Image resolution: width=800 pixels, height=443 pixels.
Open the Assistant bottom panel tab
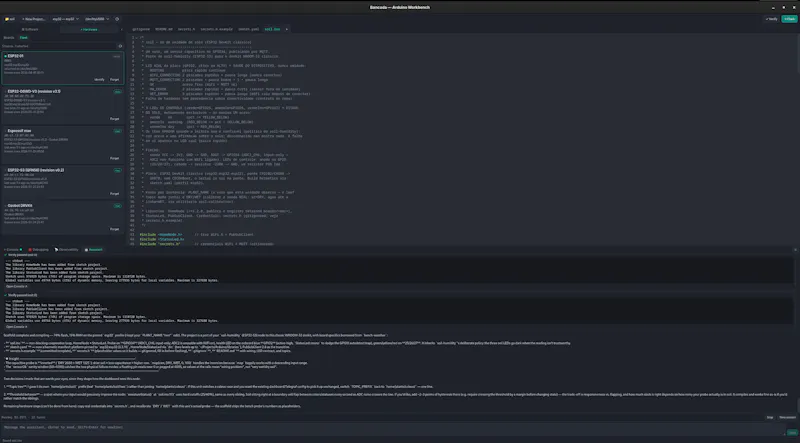tap(94, 250)
